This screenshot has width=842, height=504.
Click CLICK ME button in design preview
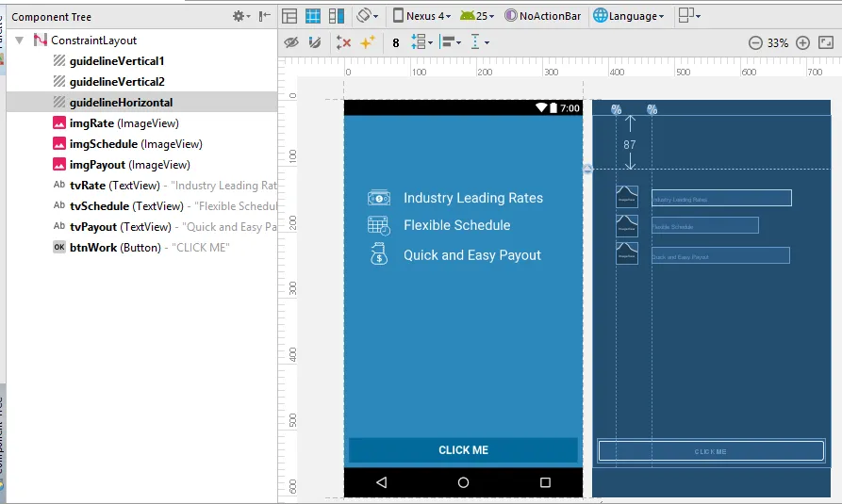point(463,450)
